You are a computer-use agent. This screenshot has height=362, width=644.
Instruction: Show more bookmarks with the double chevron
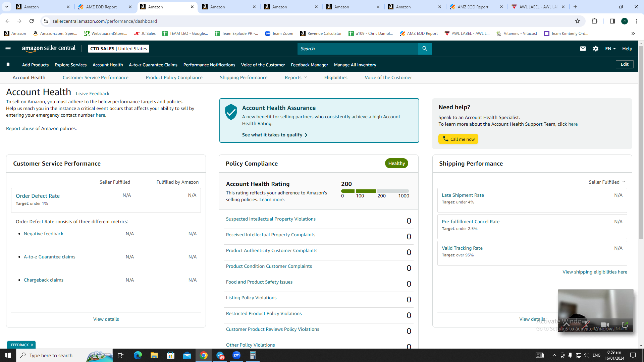(x=633, y=34)
